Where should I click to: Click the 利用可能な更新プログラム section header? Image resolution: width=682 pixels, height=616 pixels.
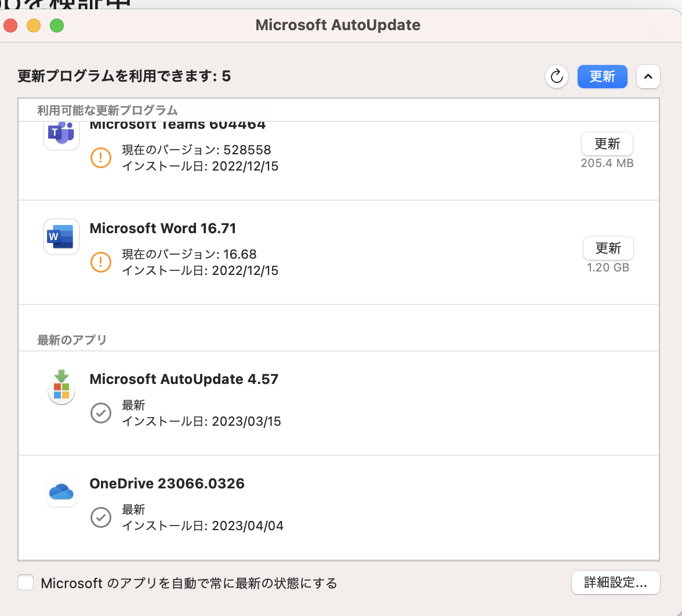tap(107, 110)
